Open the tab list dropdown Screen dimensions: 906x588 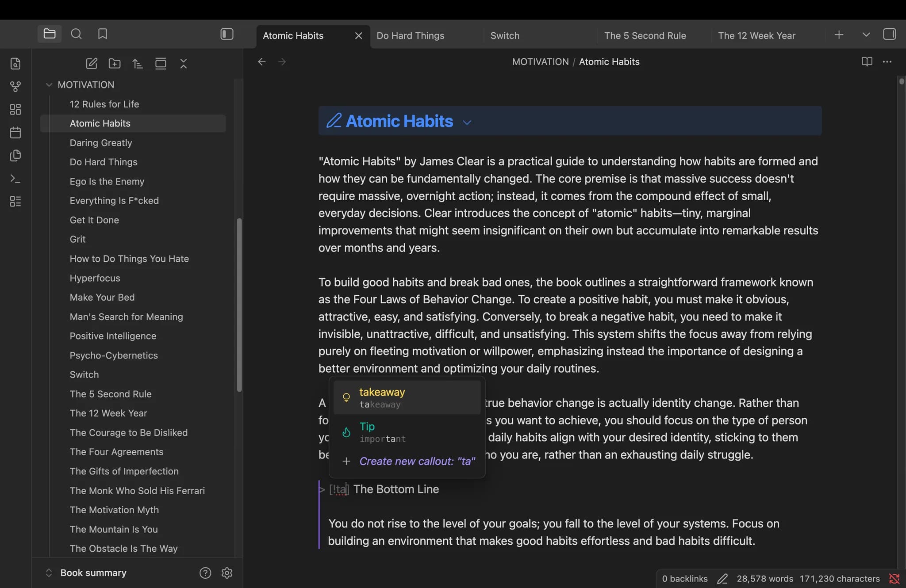[866, 34]
